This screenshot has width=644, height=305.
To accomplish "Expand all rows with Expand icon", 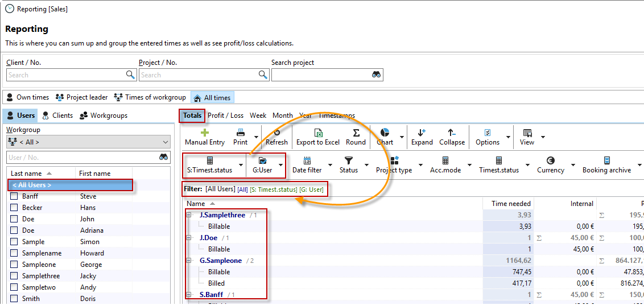I will pos(422,133).
